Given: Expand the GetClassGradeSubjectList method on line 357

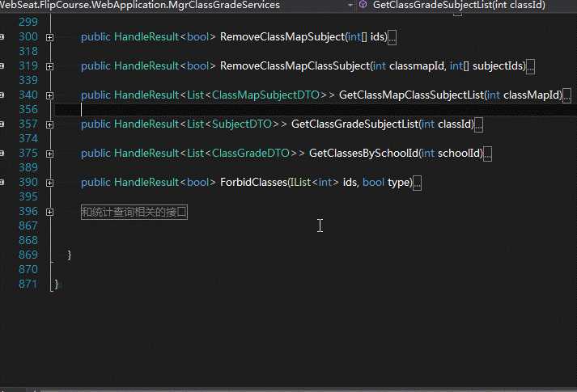Looking at the screenshot, I should [x=49, y=125].
